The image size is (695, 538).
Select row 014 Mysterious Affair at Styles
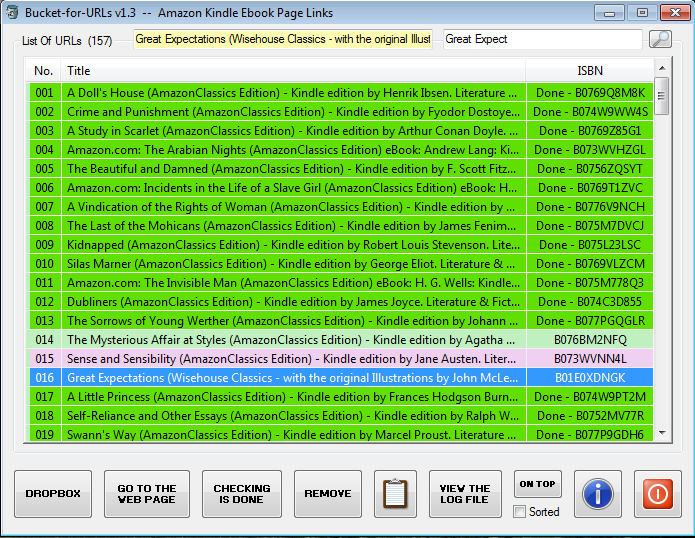[340, 340]
